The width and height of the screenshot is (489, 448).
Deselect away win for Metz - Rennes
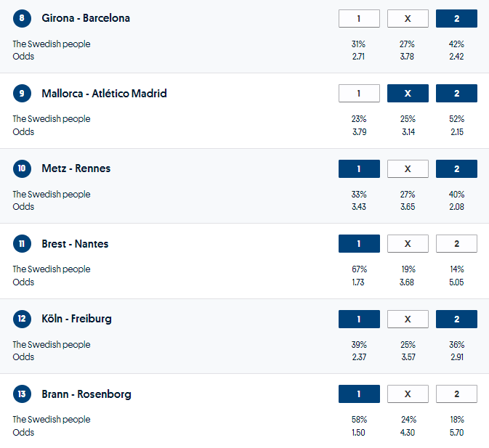coord(456,168)
